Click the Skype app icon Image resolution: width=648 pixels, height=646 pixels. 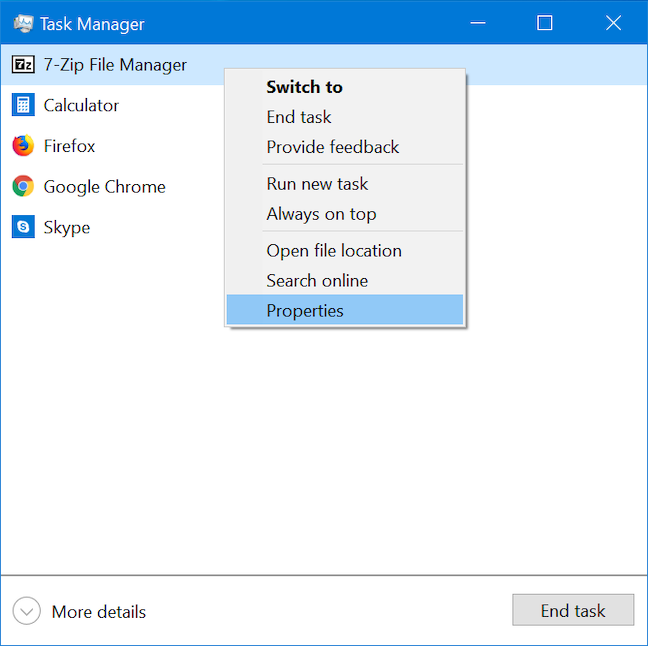pos(23,226)
